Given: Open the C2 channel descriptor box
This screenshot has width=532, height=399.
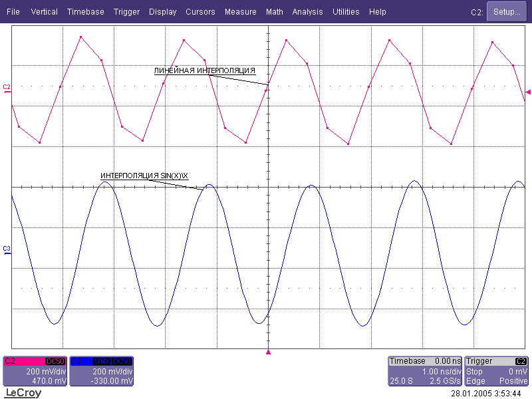Looking at the screenshot, I should 35,371.
